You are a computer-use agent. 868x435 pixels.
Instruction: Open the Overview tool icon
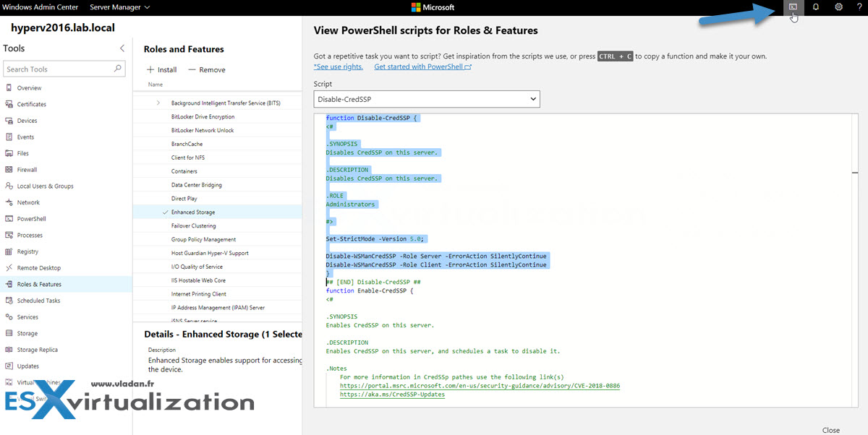click(x=9, y=88)
